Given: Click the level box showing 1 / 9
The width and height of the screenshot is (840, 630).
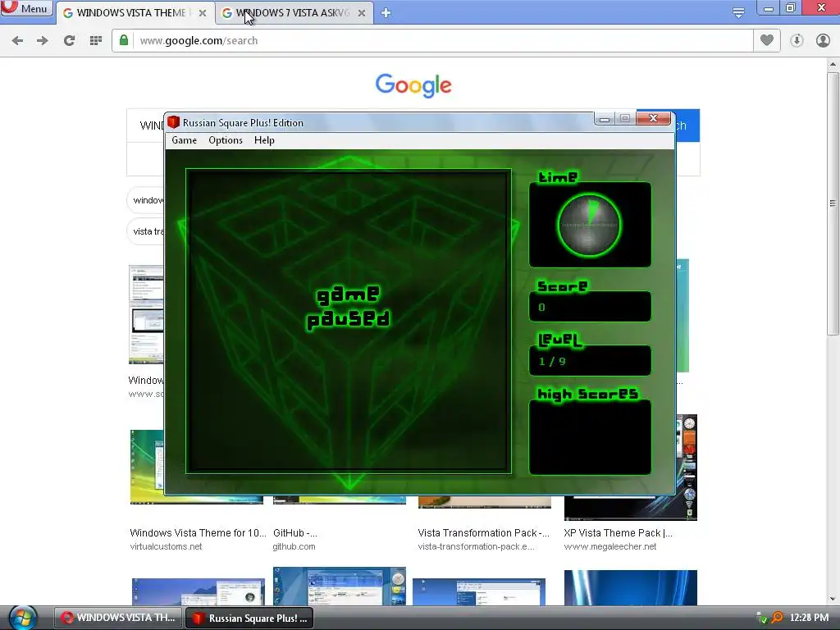Looking at the screenshot, I should [x=590, y=361].
